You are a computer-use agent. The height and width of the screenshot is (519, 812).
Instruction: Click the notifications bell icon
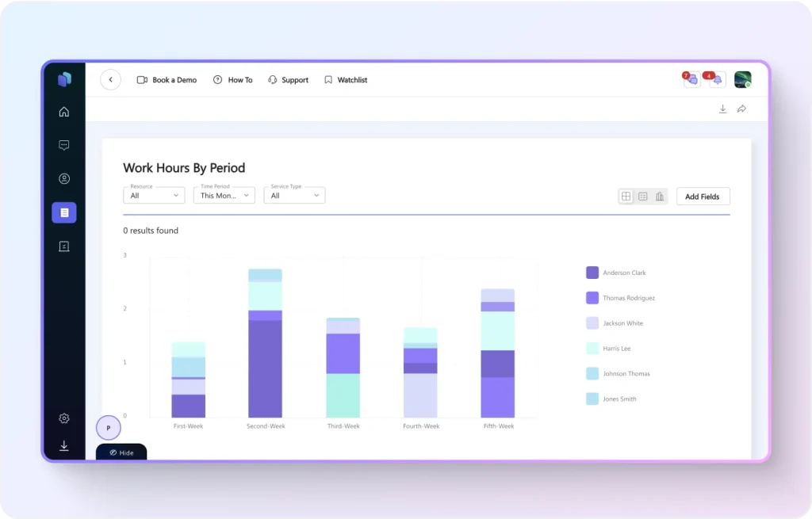click(717, 80)
